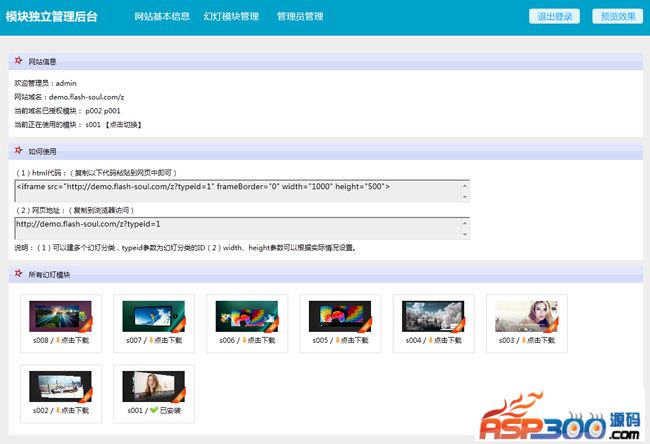Image resolution: width=650 pixels, height=444 pixels.
Task: Click the star icon beside 网站信息
Action: [18, 61]
